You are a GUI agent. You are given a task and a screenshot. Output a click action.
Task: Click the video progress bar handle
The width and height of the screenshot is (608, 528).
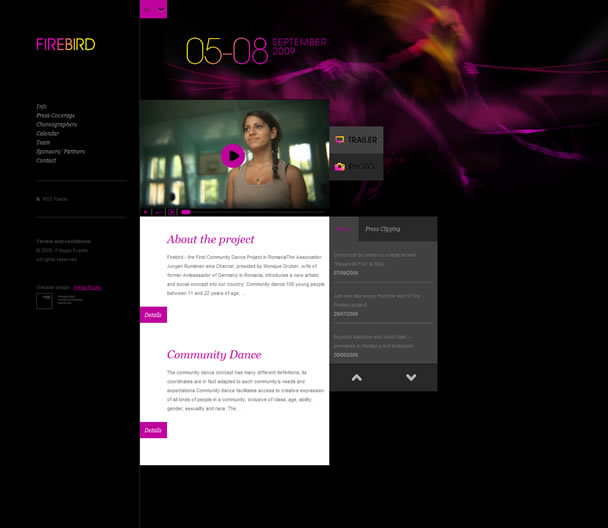[186, 212]
